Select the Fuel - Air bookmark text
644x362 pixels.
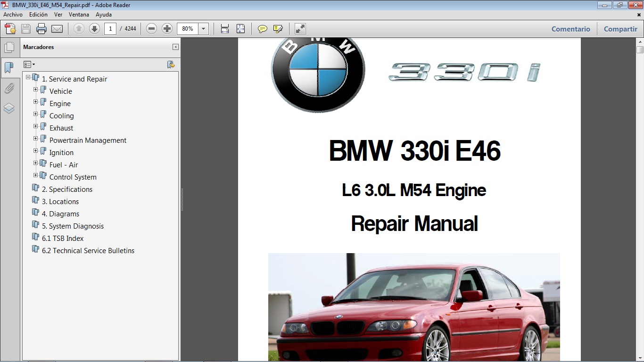64,165
